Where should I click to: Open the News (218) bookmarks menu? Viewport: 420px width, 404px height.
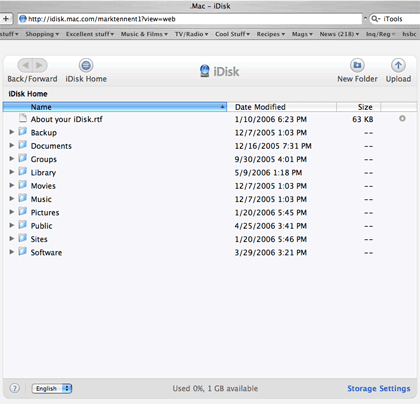click(339, 34)
